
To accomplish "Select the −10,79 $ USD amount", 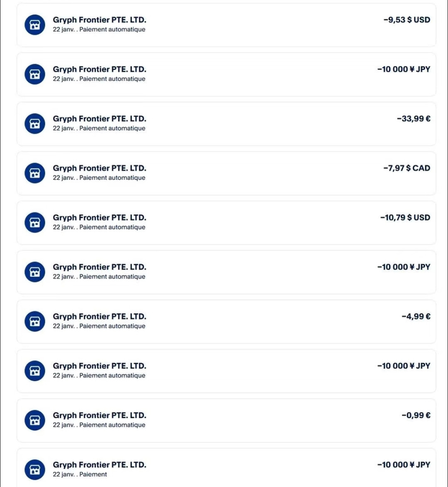I will tap(405, 217).
